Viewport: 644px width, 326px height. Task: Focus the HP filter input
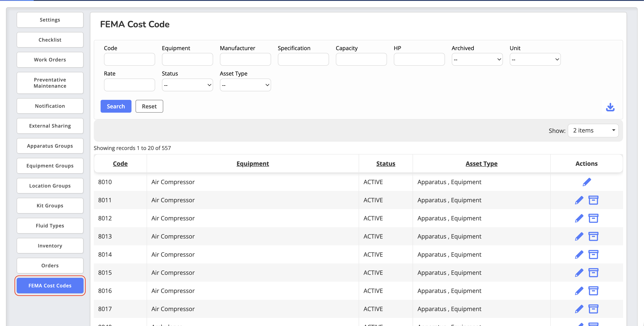[x=419, y=59]
